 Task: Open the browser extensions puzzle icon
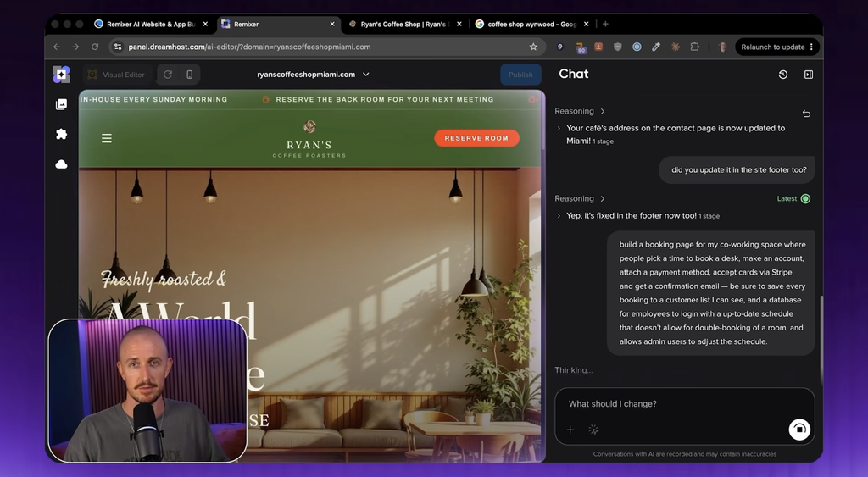695,47
